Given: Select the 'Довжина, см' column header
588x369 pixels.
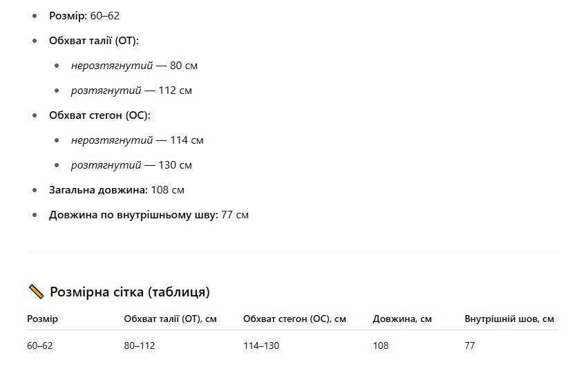Looking at the screenshot, I should 402,319.
